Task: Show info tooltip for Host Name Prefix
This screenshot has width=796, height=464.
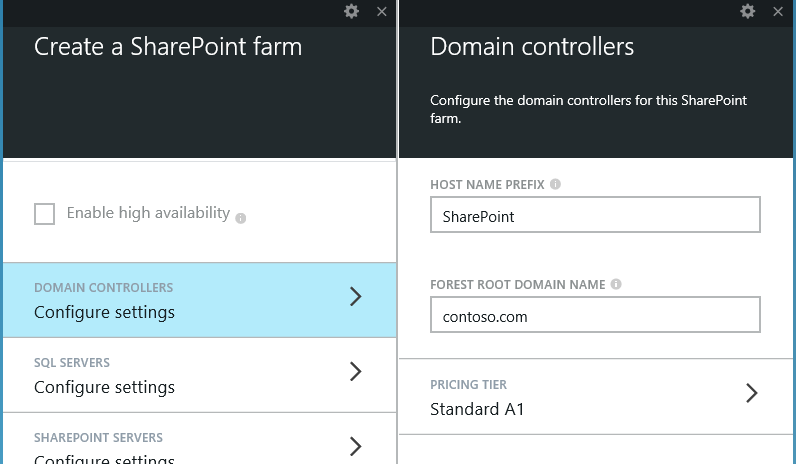Action: coord(555,184)
